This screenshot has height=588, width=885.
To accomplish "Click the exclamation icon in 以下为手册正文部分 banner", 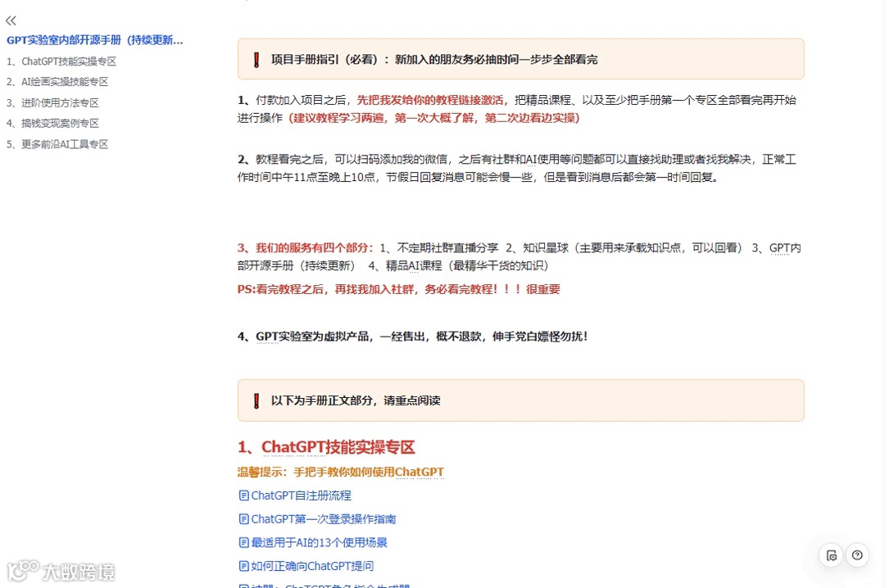I will 256,400.
